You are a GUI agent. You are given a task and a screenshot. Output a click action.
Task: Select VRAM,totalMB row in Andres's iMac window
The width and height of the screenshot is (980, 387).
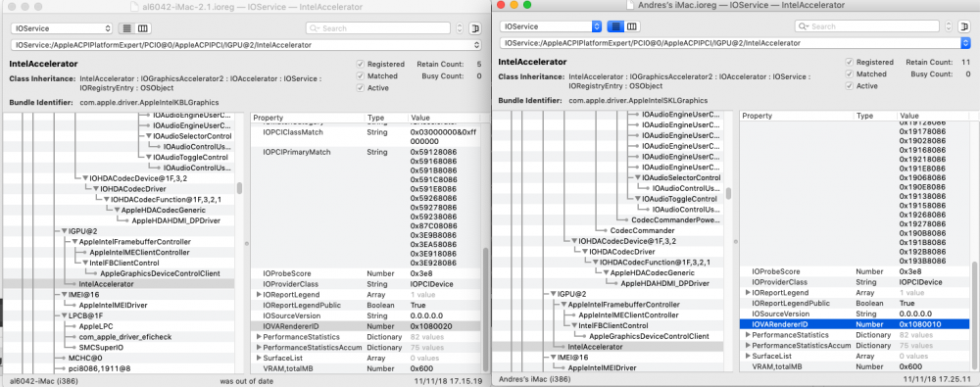pyautogui.click(x=856, y=366)
